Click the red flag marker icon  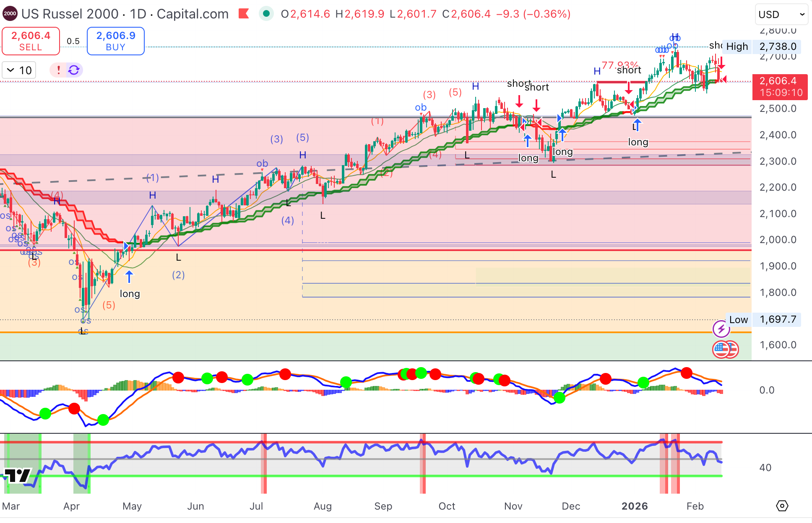244,14
